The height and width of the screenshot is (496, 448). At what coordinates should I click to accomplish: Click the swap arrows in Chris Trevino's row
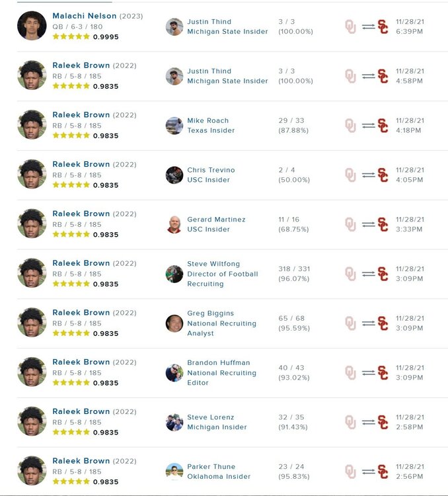tap(367, 175)
